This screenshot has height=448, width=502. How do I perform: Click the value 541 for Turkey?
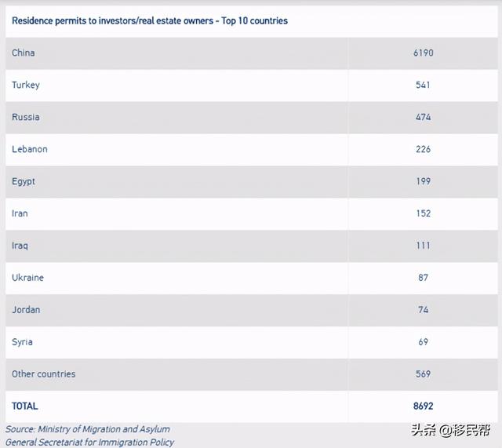424,85
